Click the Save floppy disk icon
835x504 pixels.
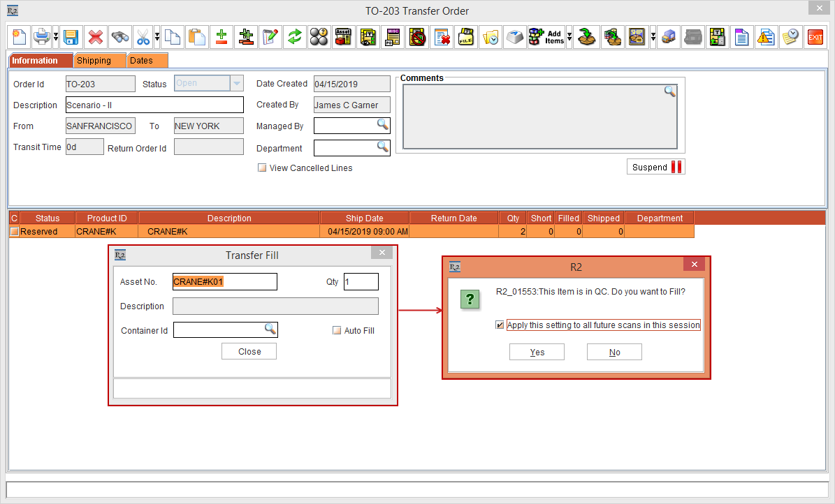coord(71,37)
